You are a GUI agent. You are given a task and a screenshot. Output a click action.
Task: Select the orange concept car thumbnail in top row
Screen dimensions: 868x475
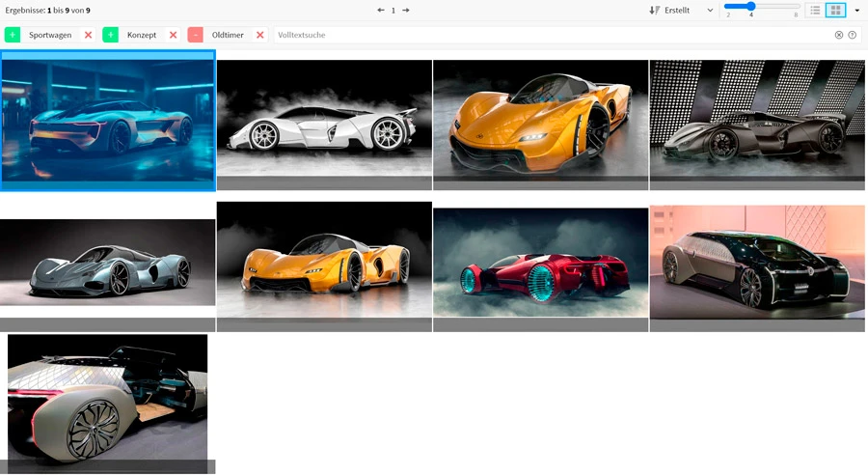click(x=540, y=119)
